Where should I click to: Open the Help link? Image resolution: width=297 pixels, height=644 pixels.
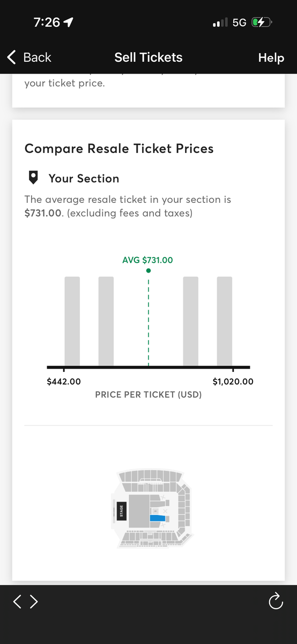click(271, 58)
